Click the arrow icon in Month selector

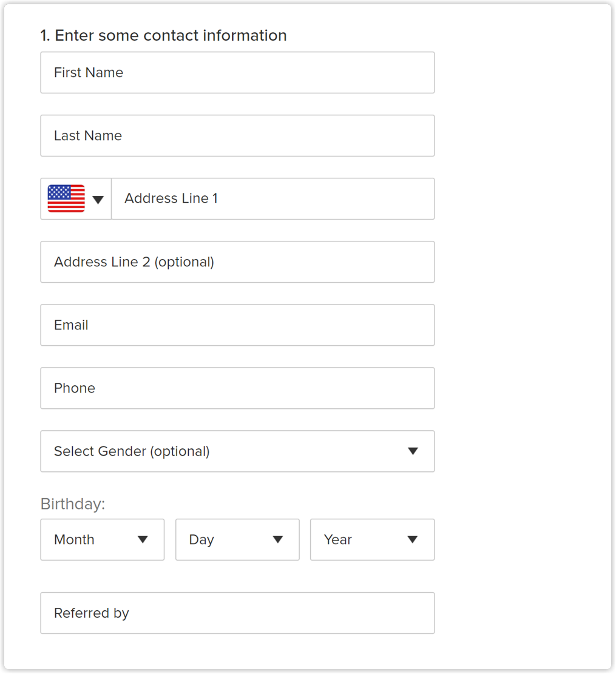point(143,539)
